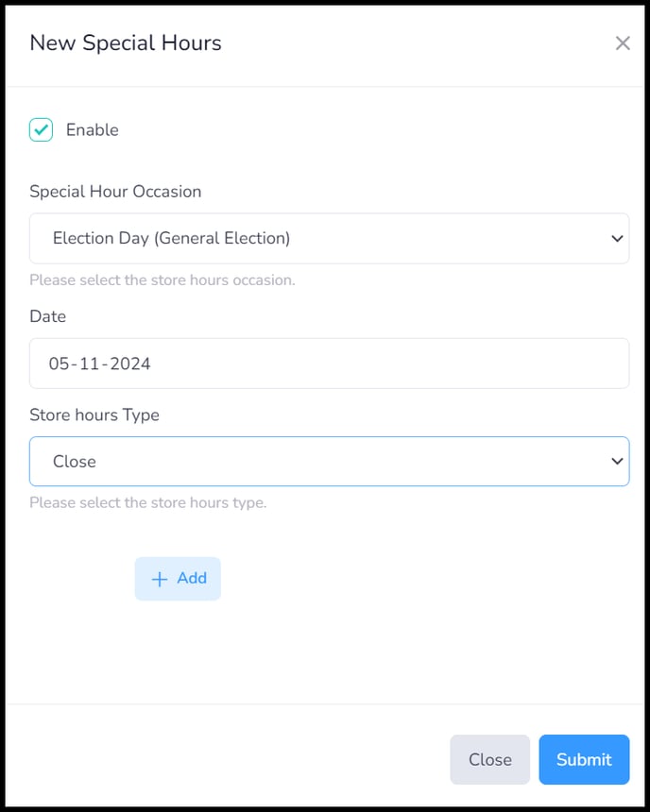Focus the Date field showing 05-11-2024
Viewport: 650px width, 812px height.
point(329,363)
